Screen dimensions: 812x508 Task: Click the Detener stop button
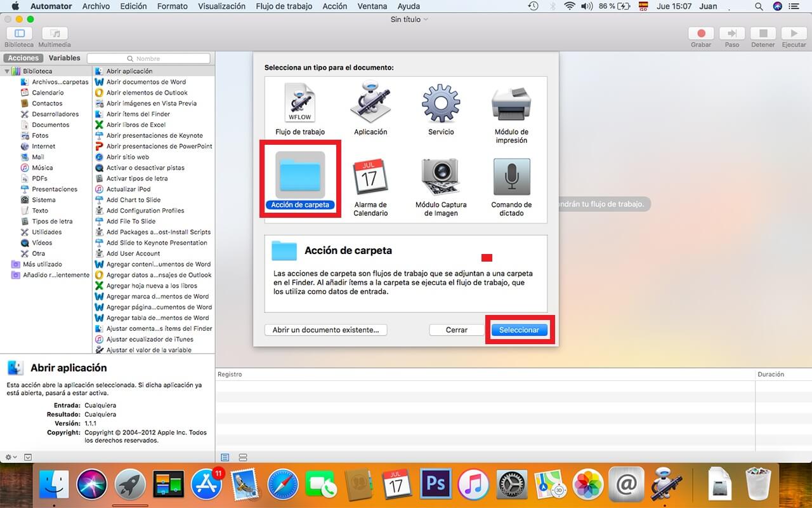click(x=763, y=34)
